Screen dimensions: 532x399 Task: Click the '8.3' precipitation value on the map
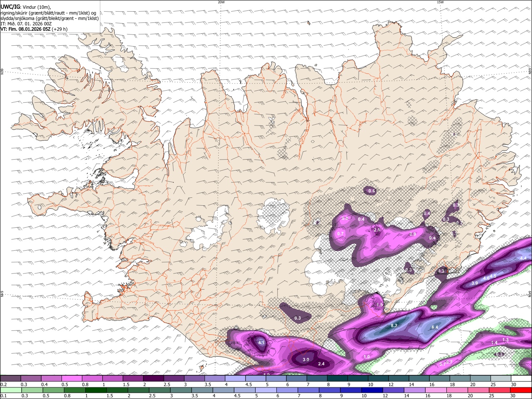coord(394,325)
